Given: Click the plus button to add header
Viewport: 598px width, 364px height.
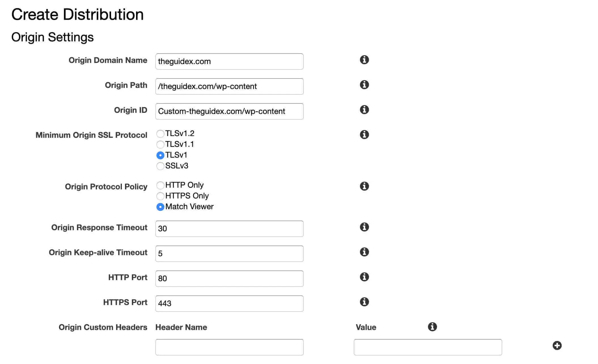Looking at the screenshot, I should point(557,345).
